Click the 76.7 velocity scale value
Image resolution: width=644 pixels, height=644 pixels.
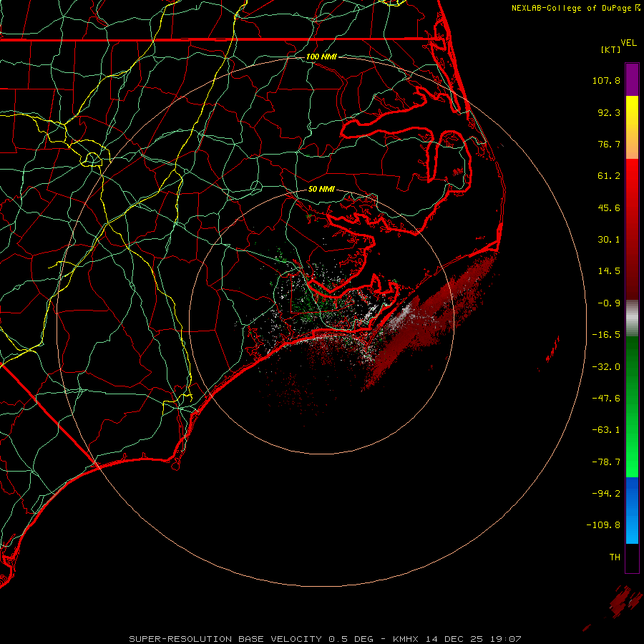pyautogui.click(x=609, y=144)
